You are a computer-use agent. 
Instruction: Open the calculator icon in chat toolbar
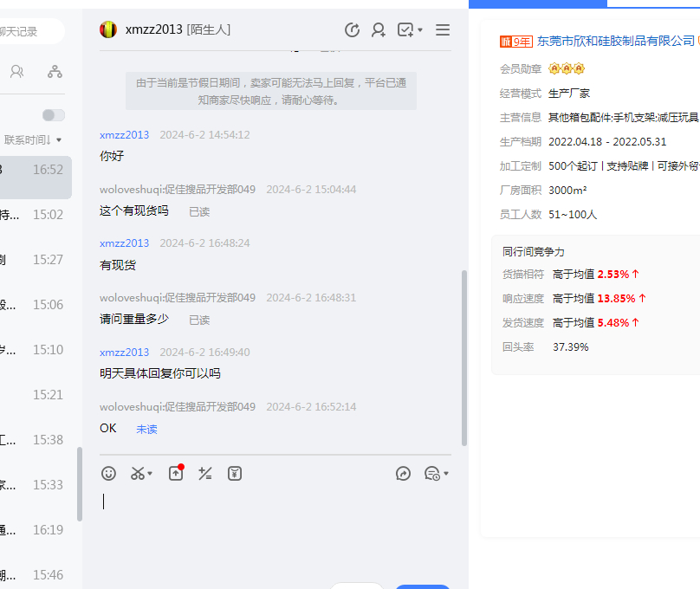205,474
